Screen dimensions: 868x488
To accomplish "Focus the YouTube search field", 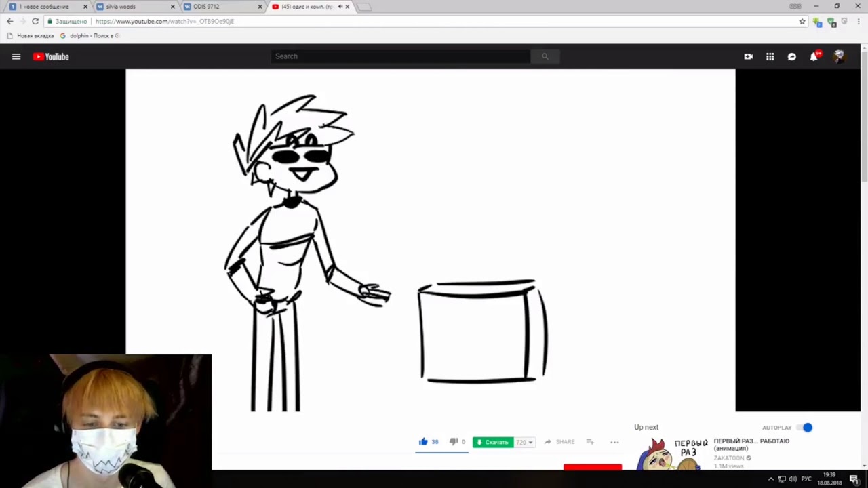I will pyautogui.click(x=401, y=56).
